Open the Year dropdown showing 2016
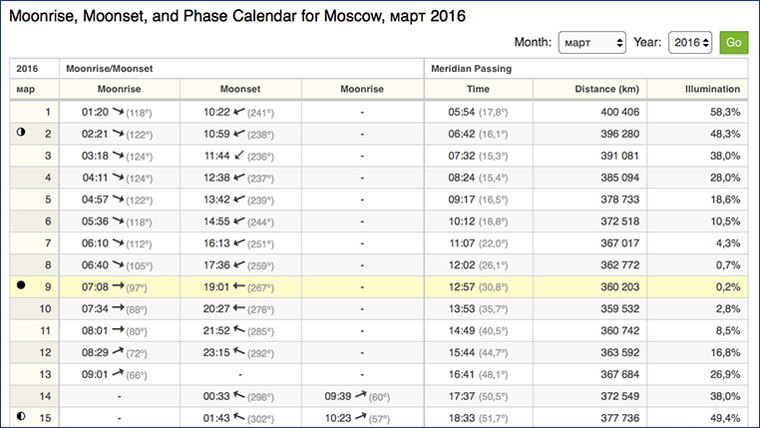This screenshot has width=760, height=428. click(690, 43)
